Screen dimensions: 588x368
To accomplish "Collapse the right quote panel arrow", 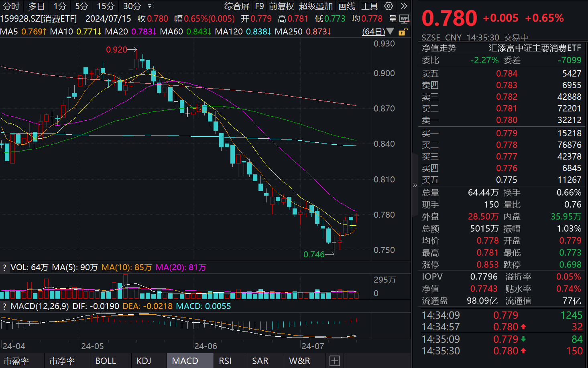I will (x=415, y=185).
